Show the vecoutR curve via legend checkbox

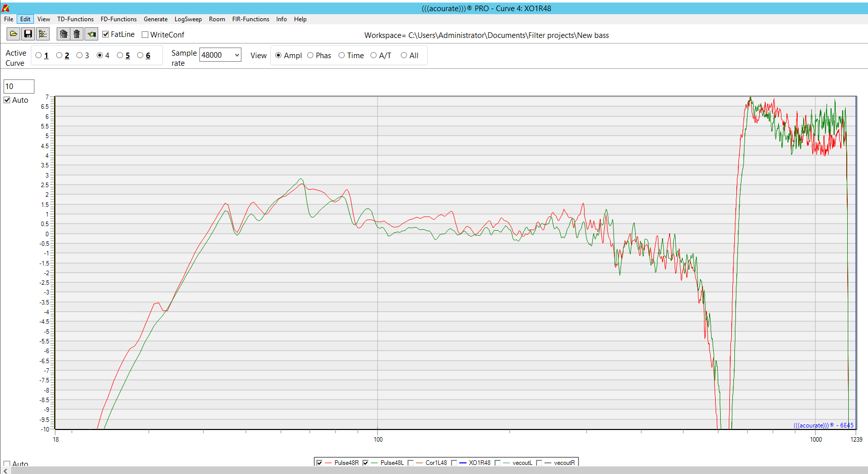pyautogui.click(x=539, y=463)
